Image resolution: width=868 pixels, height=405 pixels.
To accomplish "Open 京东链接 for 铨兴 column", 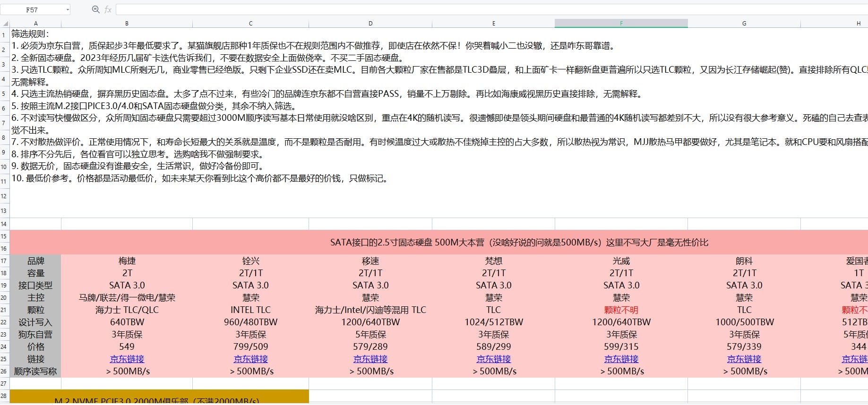I will click(x=250, y=359).
